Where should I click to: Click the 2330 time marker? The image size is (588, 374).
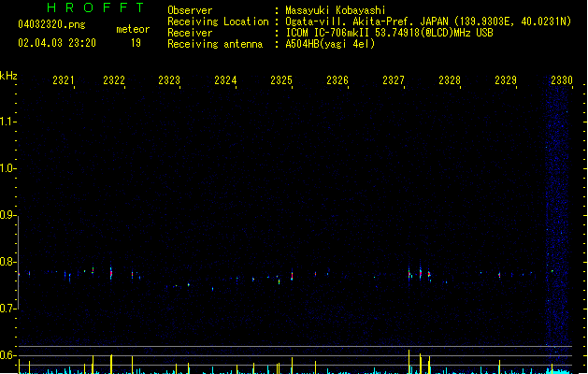[x=562, y=80]
